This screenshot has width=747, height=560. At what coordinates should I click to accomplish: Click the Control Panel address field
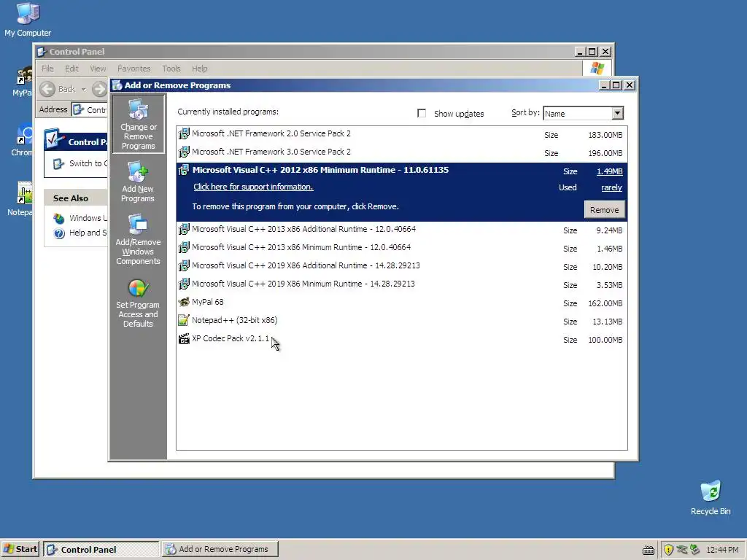(90, 109)
